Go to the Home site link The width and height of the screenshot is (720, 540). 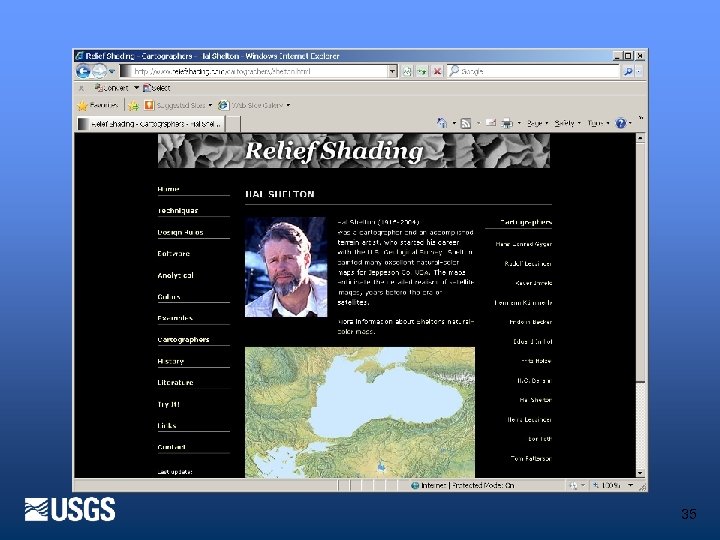[168, 189]
